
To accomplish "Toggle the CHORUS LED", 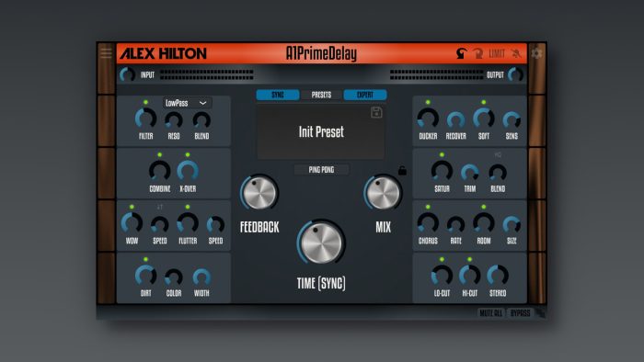I will click(428, 207).
